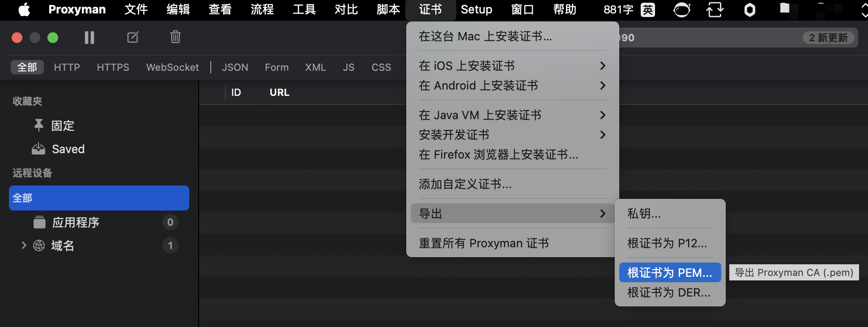The height and width of the screenshot is (327, 868).
Task: Click the pin icon beside 固定
Action: point(38,125)
